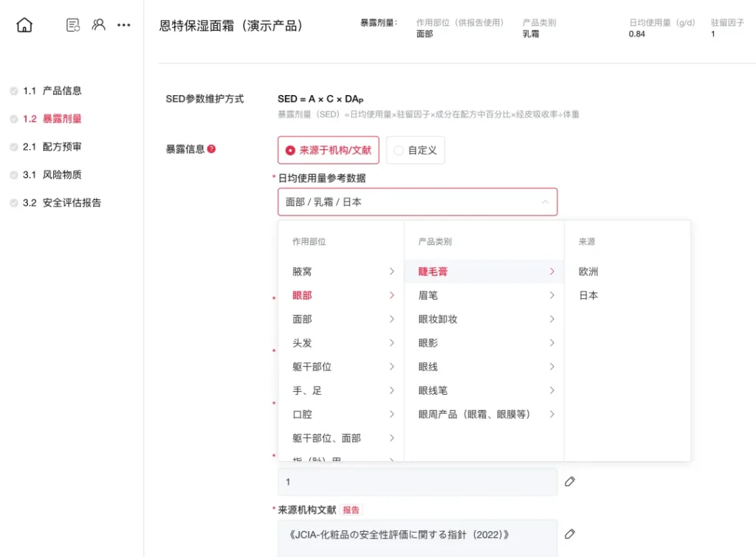756x557 pixels.
Task: Select the 来源于机构/文献 radio option
Action: [329, 150]
